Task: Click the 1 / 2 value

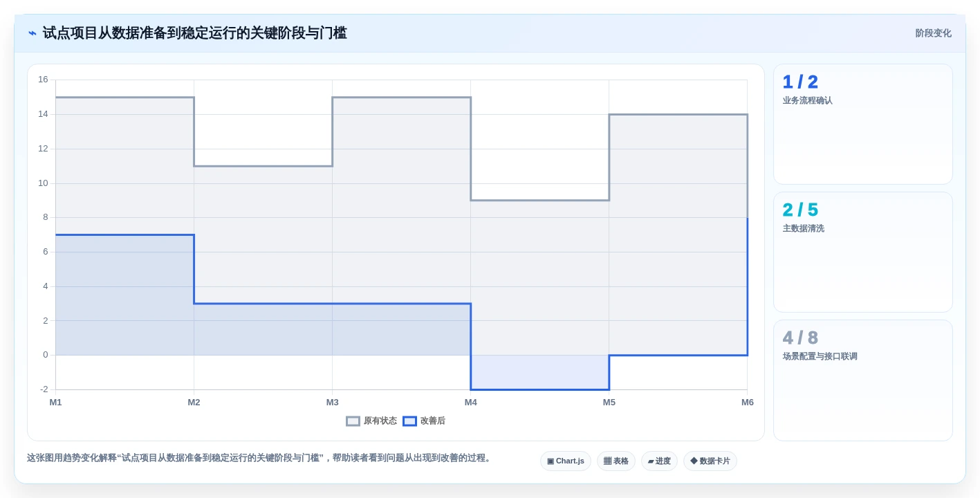Action: (800, 82)
